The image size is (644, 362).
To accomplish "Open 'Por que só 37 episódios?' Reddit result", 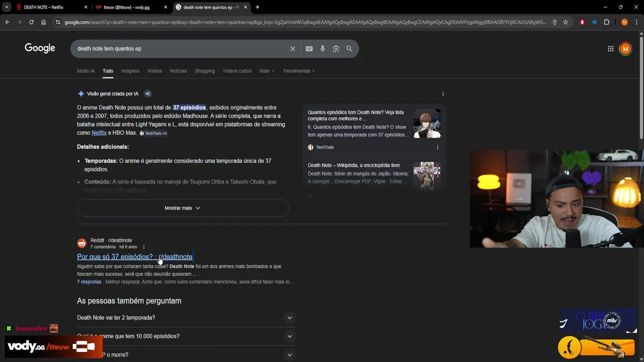I will coord(134,257).
